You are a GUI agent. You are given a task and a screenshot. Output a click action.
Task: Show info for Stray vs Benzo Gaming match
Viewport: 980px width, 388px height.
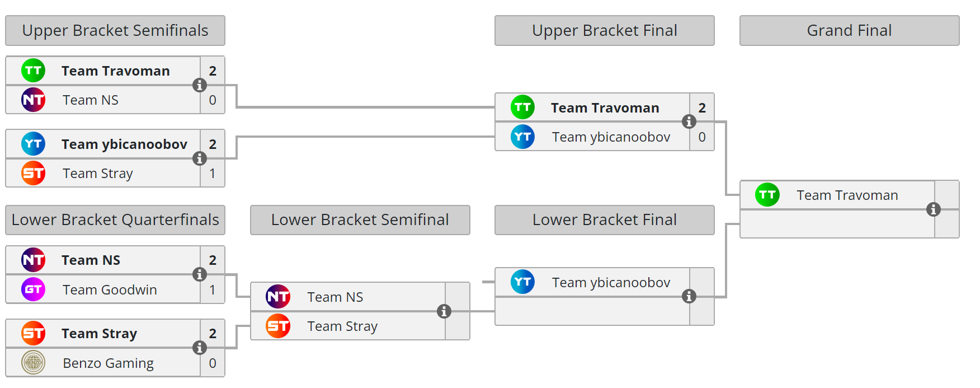[x=200, y=348]
